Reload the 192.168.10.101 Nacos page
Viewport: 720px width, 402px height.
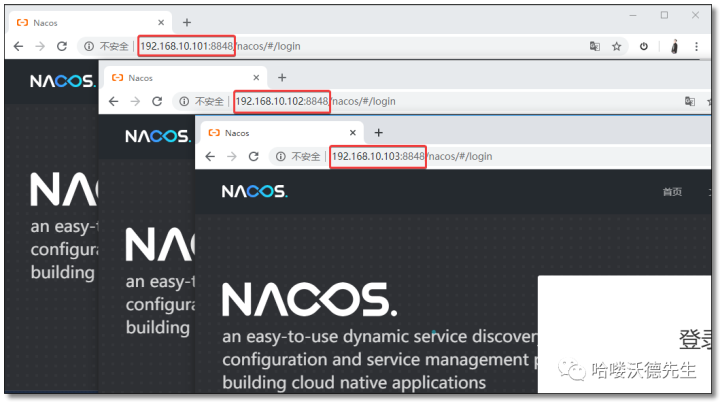[62, 46]
